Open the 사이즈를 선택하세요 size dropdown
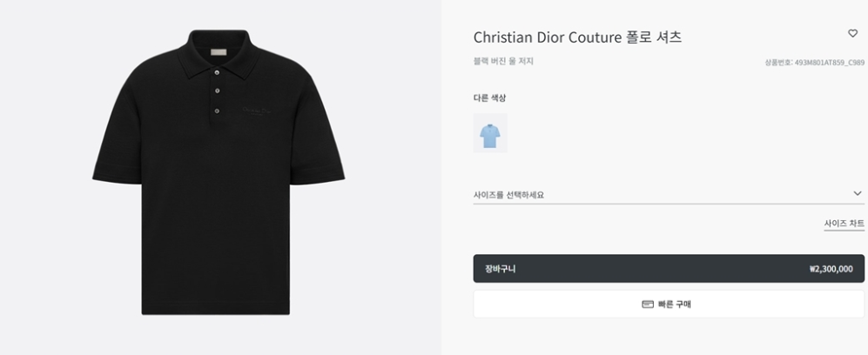Image resolution: width=868 pixels, height=355 pixels. click(662, 195)
